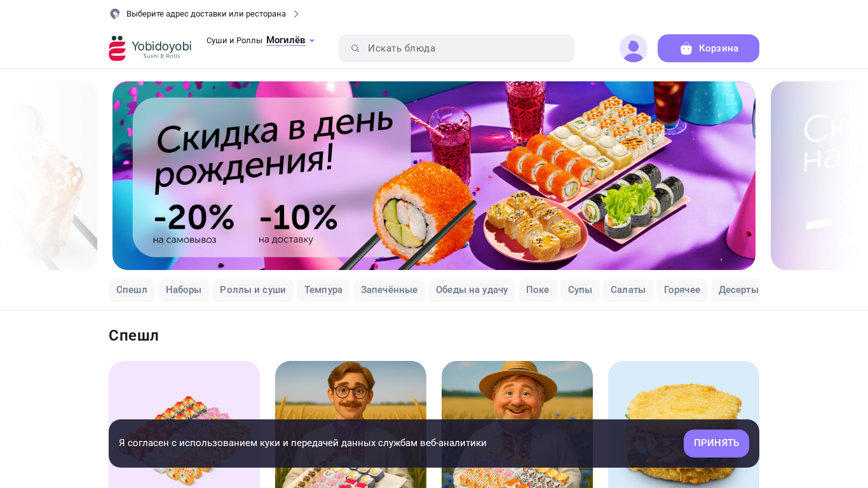Click the search magnifier icon
This screenshot has height=488, width=868.
coord(355,48)
